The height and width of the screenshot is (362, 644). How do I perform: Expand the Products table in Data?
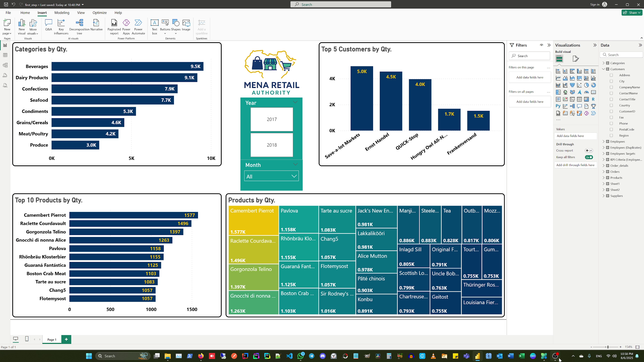pos(603,178)
